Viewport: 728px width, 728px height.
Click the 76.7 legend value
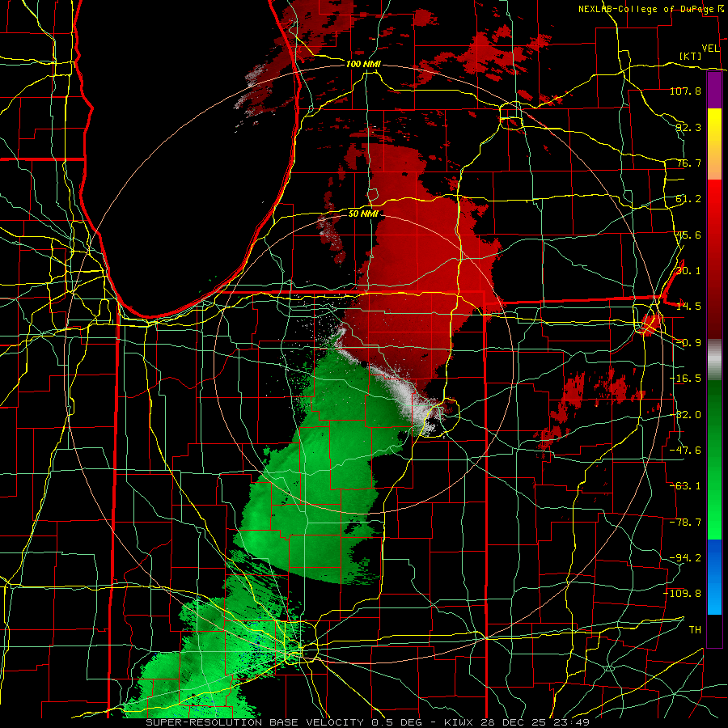point(688,163)
